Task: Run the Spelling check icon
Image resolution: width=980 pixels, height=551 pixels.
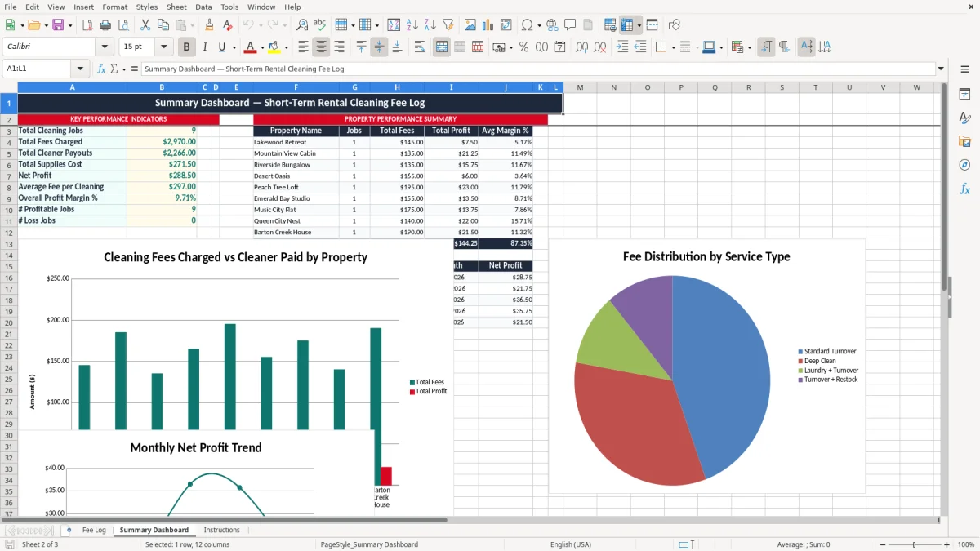Action: (319, 25)
